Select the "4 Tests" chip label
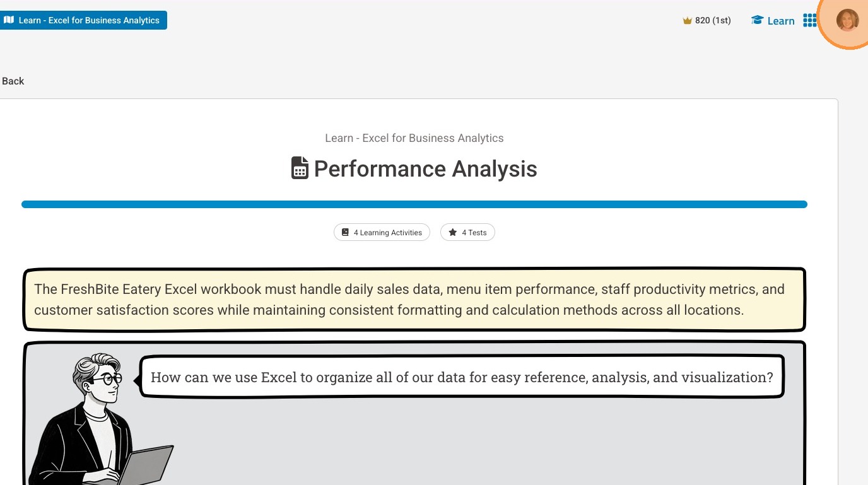 474,233
